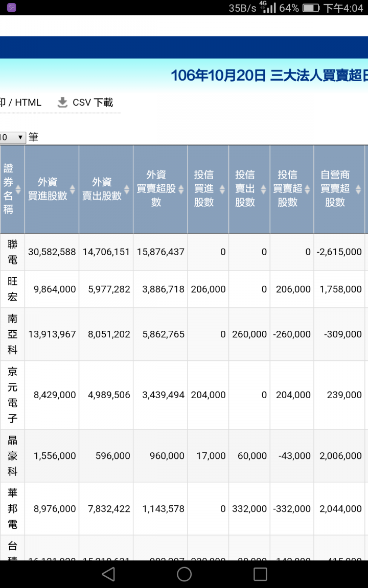This screenshot has width=368, height=588.
Task: Click the value 8,051,202
Action: [109, 334]
